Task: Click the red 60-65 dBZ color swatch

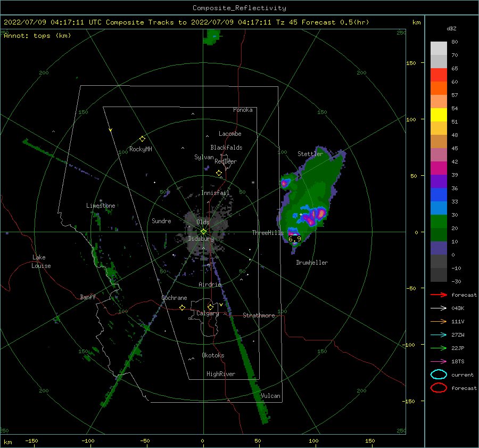Action: (439, 75)
